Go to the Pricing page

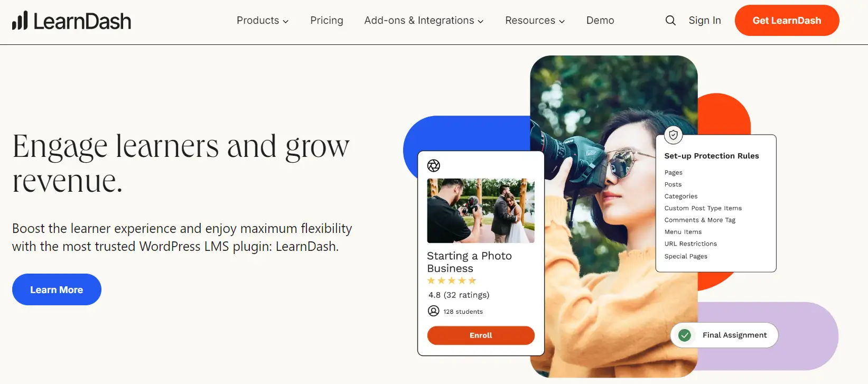(x=326, y=21)
